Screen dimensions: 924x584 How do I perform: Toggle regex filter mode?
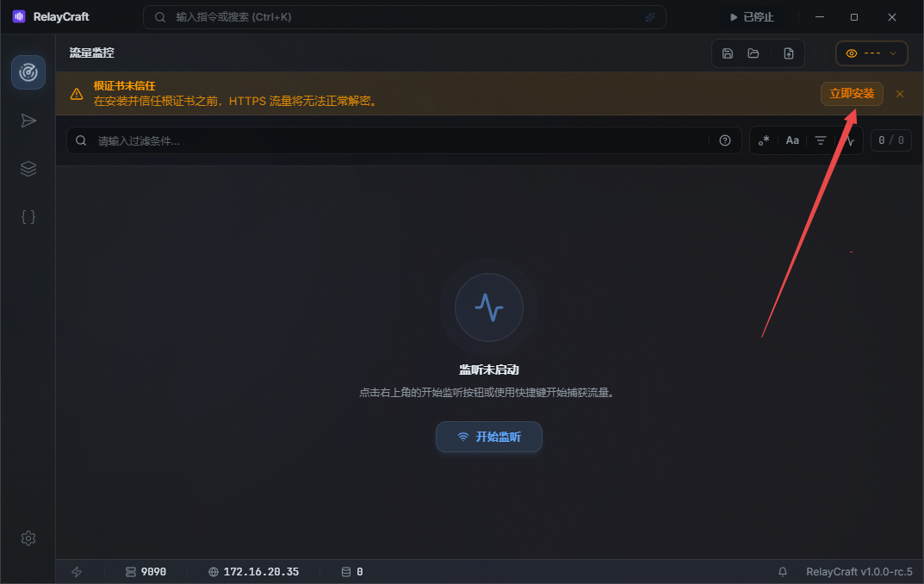tap(764, 140)
